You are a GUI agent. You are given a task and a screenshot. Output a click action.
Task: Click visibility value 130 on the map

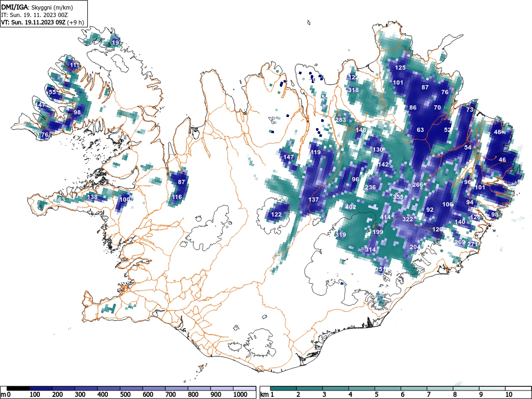(378, 149)
